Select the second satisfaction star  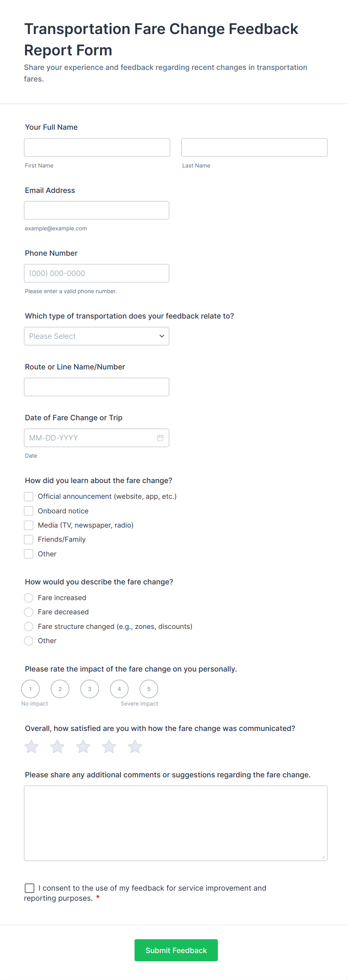coord(58,746)
